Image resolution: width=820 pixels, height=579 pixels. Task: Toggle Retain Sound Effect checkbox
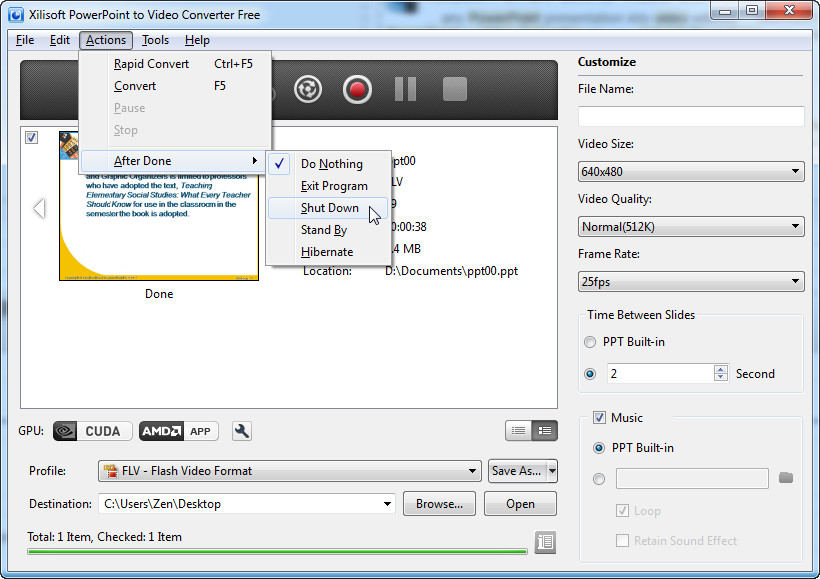pos(622,541)
